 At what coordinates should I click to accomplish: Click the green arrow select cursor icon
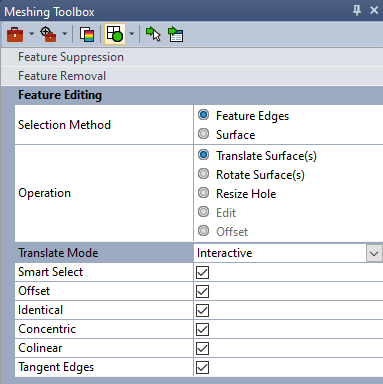153,34
